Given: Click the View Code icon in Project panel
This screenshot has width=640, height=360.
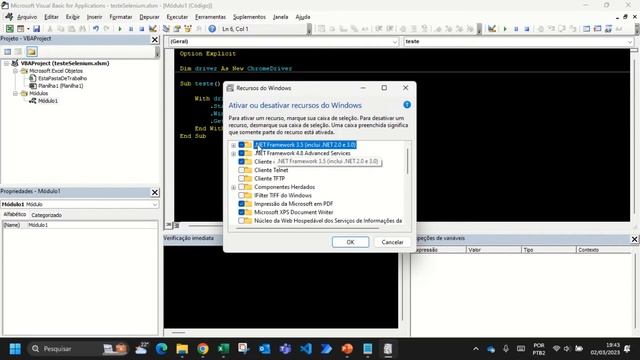Looking at the screenshot, I should (7, 51).
